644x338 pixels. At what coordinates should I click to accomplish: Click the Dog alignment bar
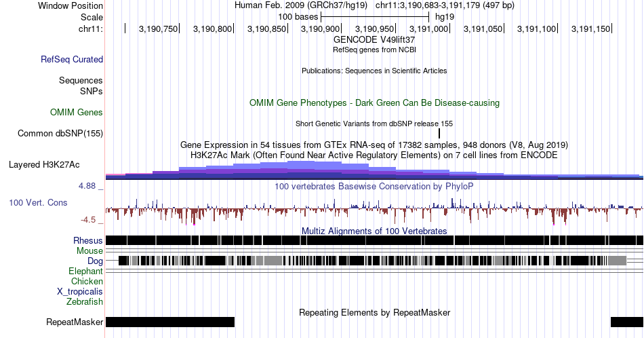[x=372, y=261]
